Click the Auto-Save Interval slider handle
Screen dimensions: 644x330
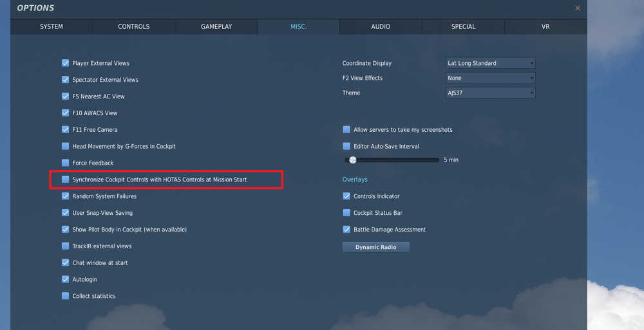[353, 160]
